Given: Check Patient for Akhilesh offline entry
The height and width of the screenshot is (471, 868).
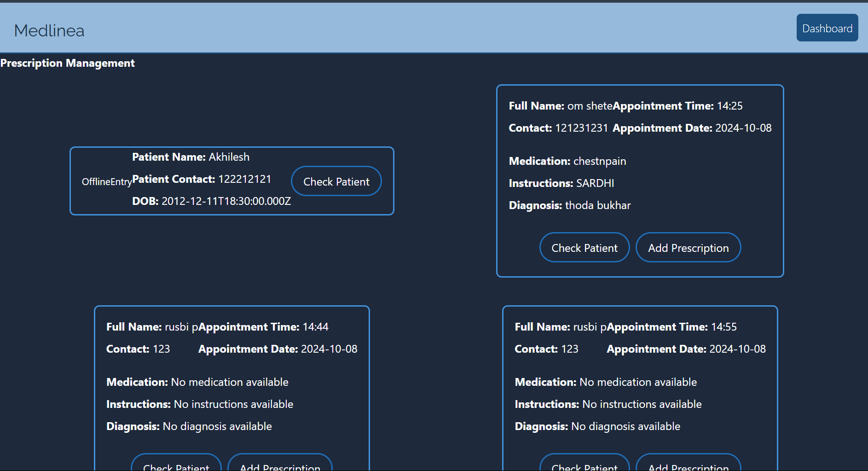Looking at the screenshot, I should click(336, 181).
